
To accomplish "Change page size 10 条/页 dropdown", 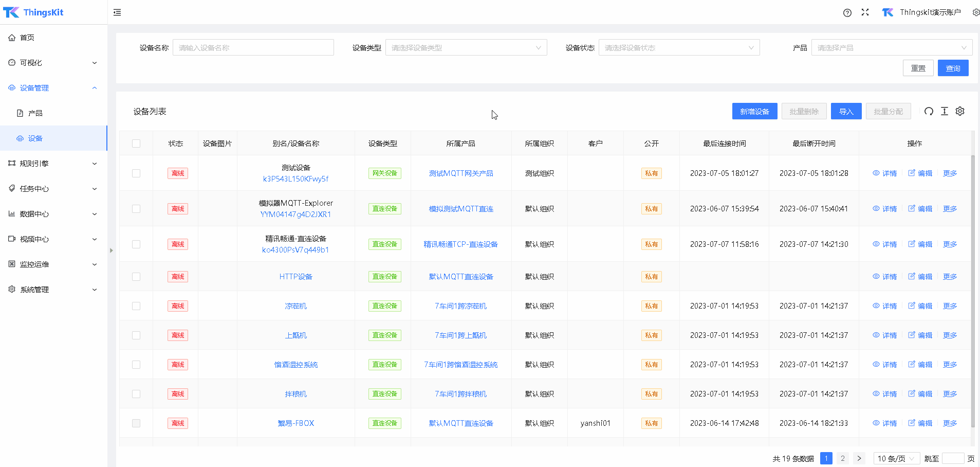I will pos(896,458).
